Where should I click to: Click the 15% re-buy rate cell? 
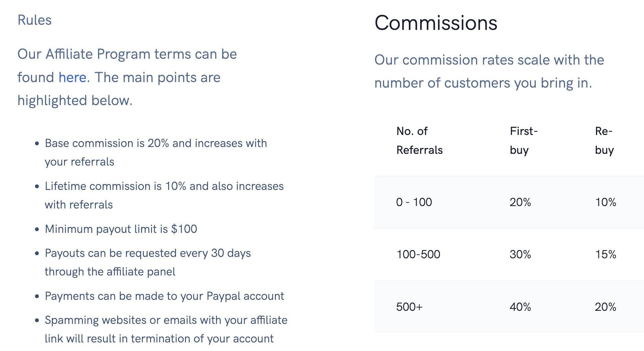pos(605,254)
